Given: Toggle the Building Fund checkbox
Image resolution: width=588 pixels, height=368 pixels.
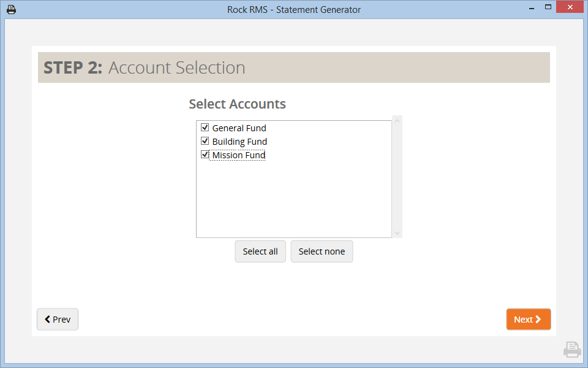Looking at the screenshot, I should tap(205, 142).
